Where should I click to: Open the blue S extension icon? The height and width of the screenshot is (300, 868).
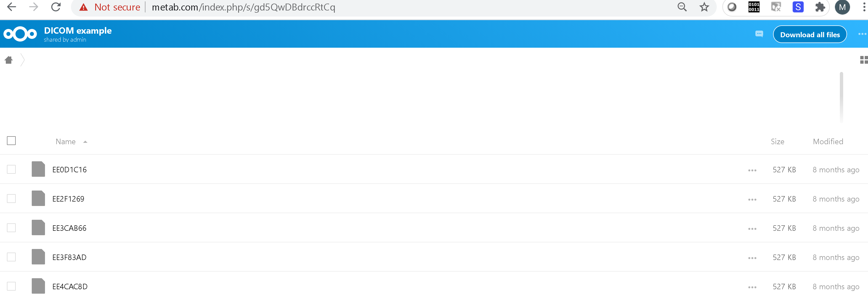pyautogui.click(x=798, y=7)
